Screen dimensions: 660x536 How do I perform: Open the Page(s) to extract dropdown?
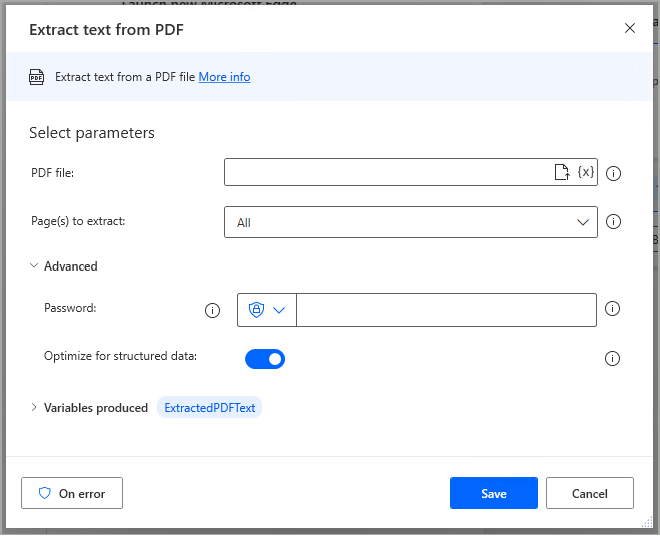click(x=410, y=222)
